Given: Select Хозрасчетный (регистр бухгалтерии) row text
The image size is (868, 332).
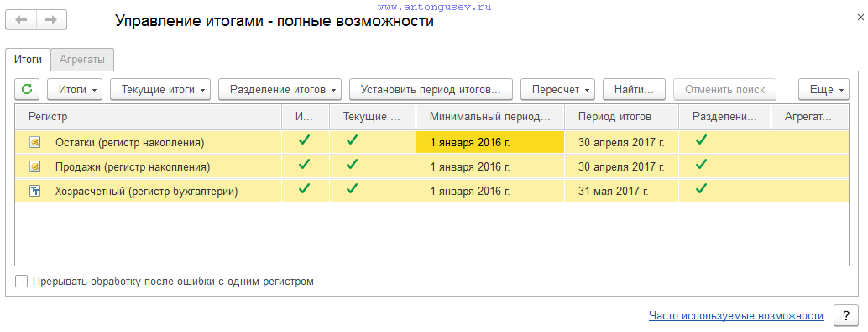Looking at the screenshot, I should pyautogui.click(x=147, y=192).
